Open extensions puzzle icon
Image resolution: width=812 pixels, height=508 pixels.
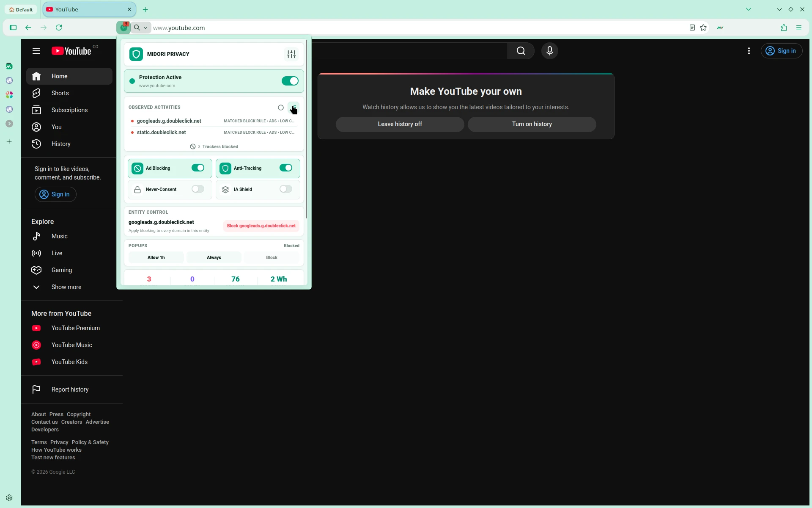click(x=784, y=28)
